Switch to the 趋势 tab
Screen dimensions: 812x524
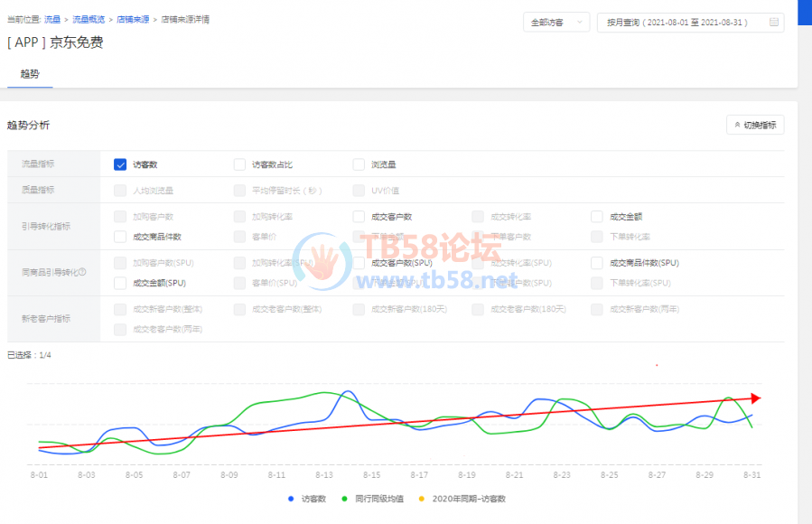(30, 74)
